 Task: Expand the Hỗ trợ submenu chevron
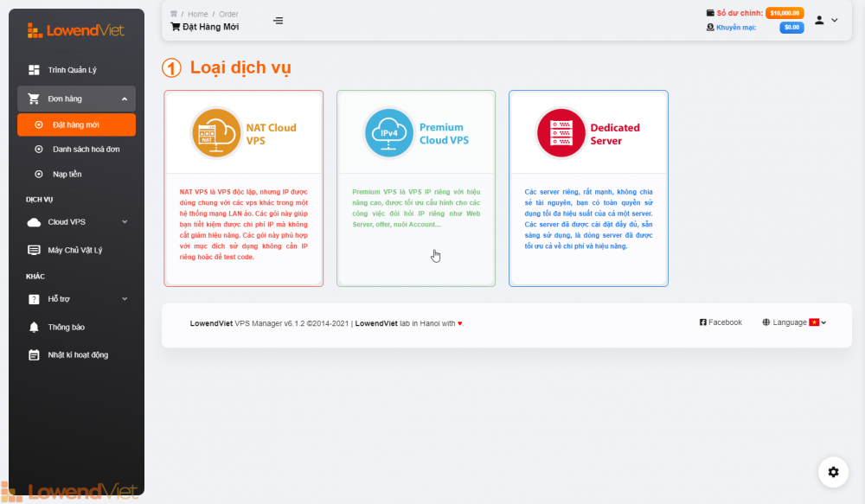(x=125, y=299)
